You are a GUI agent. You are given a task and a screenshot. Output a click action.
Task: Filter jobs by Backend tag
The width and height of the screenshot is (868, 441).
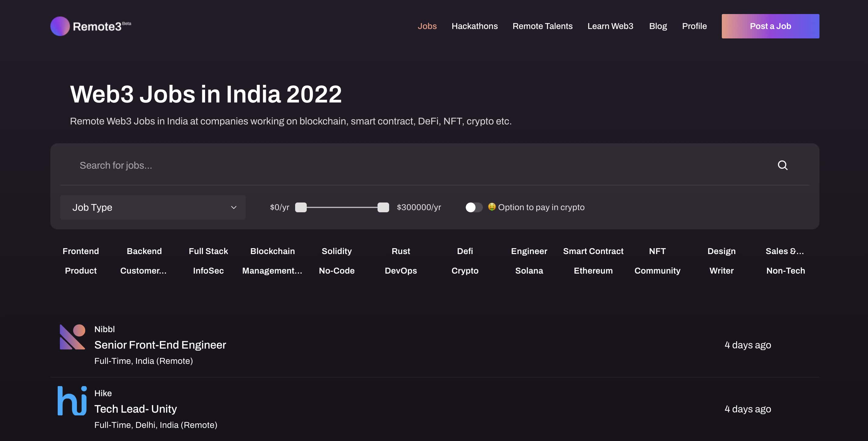coord(144,251)
